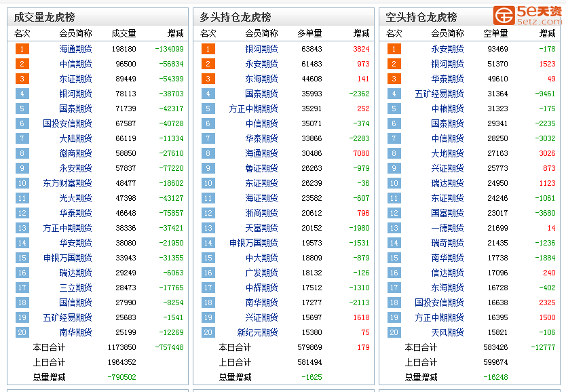Viewport: 566px width, 392px height.
Task: Click rank 10 badge in 多头持仓龙虎榜
Action: point(208,183)
